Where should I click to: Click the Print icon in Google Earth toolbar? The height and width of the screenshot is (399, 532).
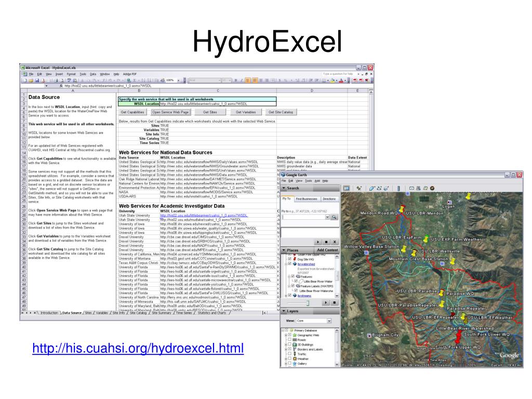click(418, 188)
